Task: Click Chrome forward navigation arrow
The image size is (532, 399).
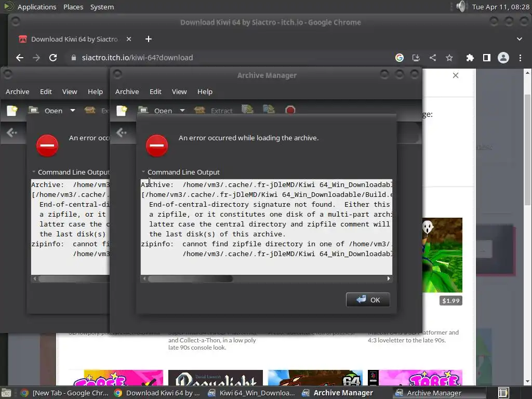Action: pyautogui.click(x=36, y=58)
